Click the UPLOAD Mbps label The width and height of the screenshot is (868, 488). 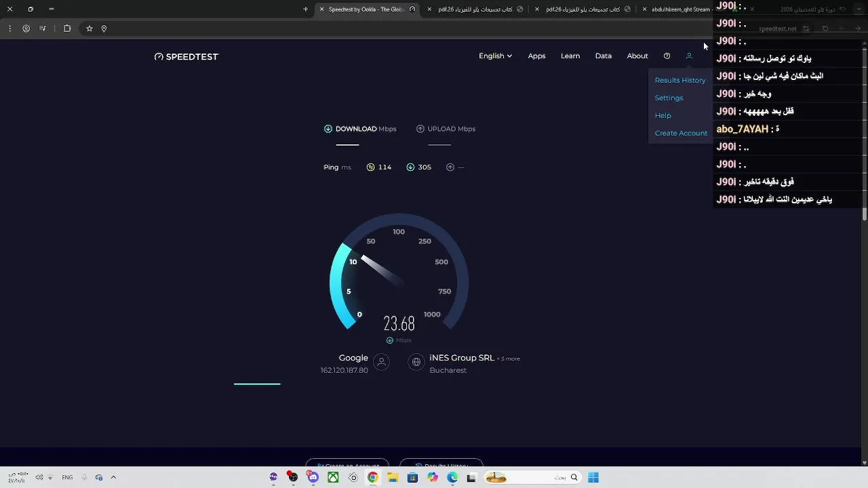pyautogui.click(x=452, y=129)
